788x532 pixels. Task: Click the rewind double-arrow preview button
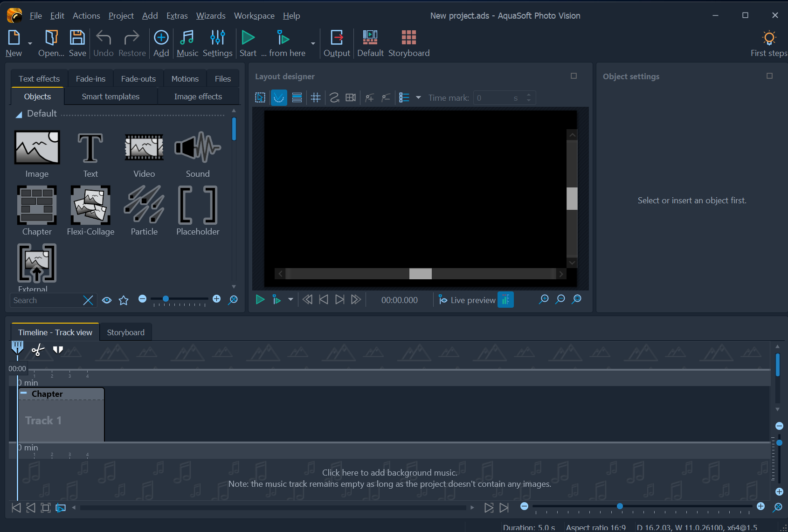click(x=307, y=300)
